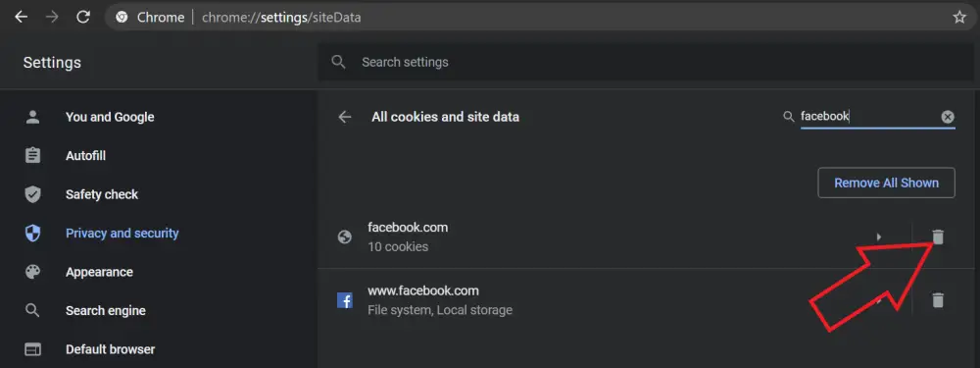
Task: Expand the www.facebook.com entry arrow
Action: point(879,300)
